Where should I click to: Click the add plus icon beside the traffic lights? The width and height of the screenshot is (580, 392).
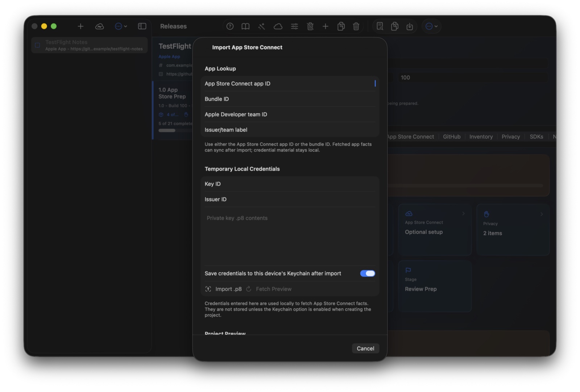[80, 26]
